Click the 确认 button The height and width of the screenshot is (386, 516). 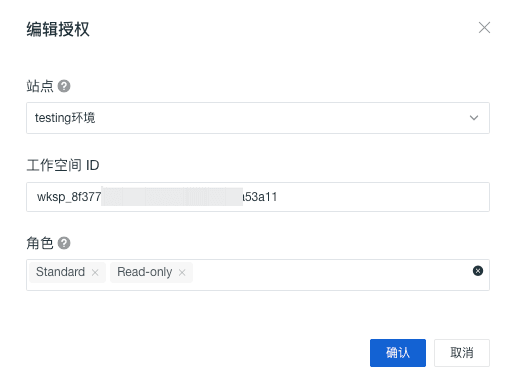tap(398, 353)
